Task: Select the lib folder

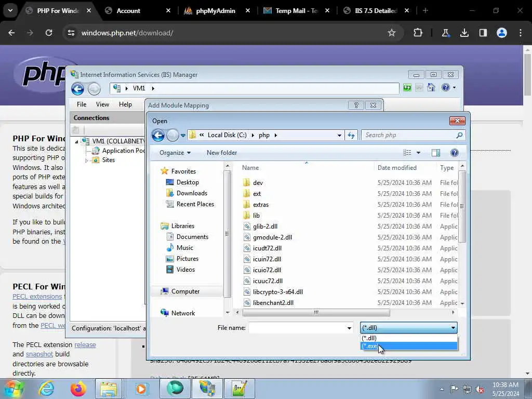Action: (x=256, y=216)
